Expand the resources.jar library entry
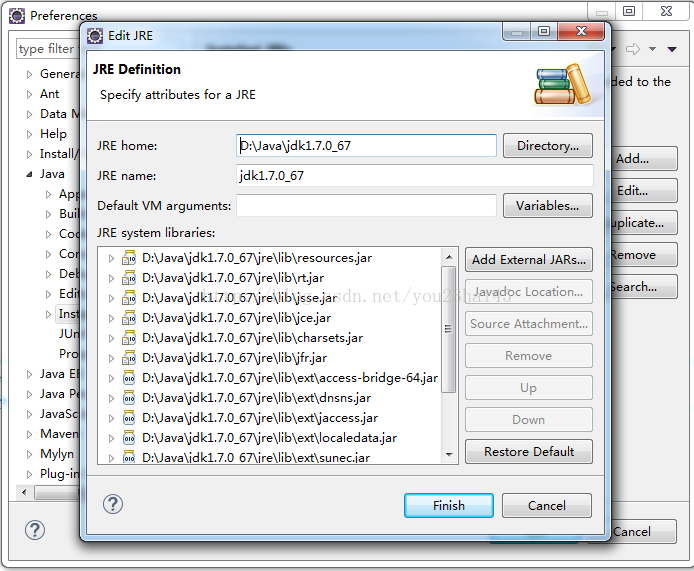694x571 pixels. (112, 258)
